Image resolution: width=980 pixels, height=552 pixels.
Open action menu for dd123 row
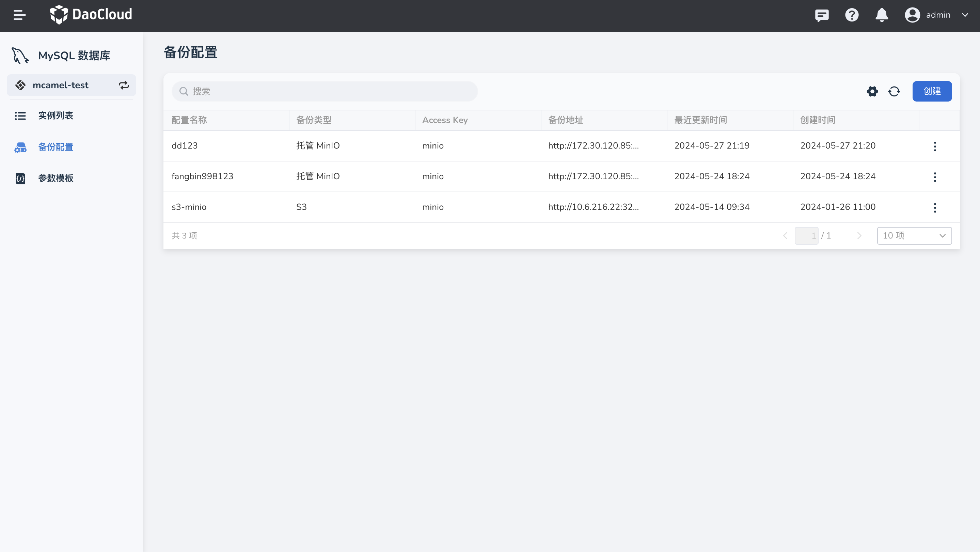point(935,146)
